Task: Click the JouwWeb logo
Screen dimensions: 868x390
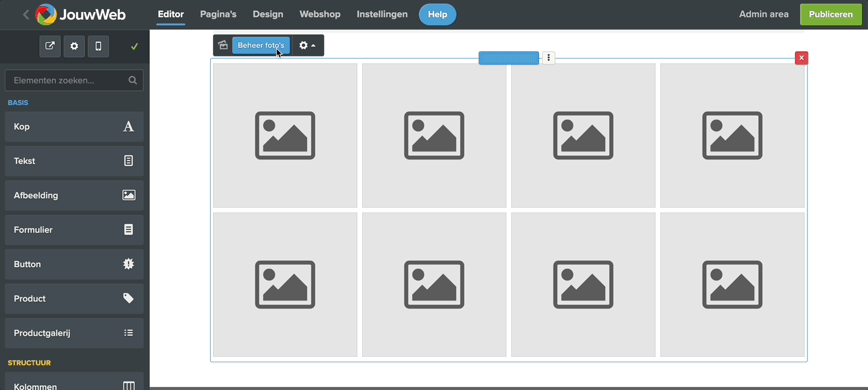Action: (x=80, y=14)
